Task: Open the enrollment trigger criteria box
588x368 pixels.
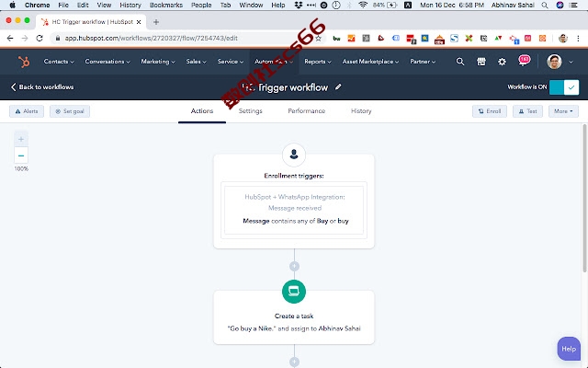Action: 294,210
